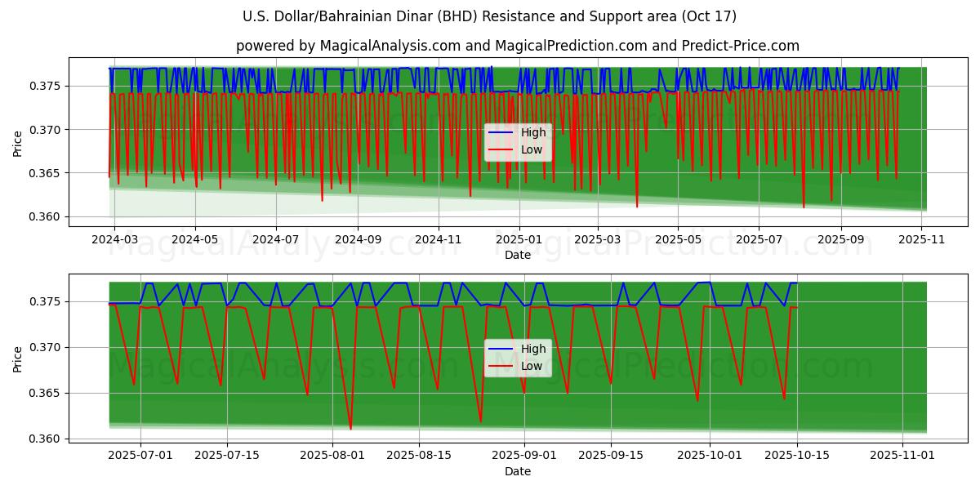Click the 2025-08-01 date tick on bottom chart
Image resolution: width=980 pixels, height=490 pixels.
coord(332,456)
